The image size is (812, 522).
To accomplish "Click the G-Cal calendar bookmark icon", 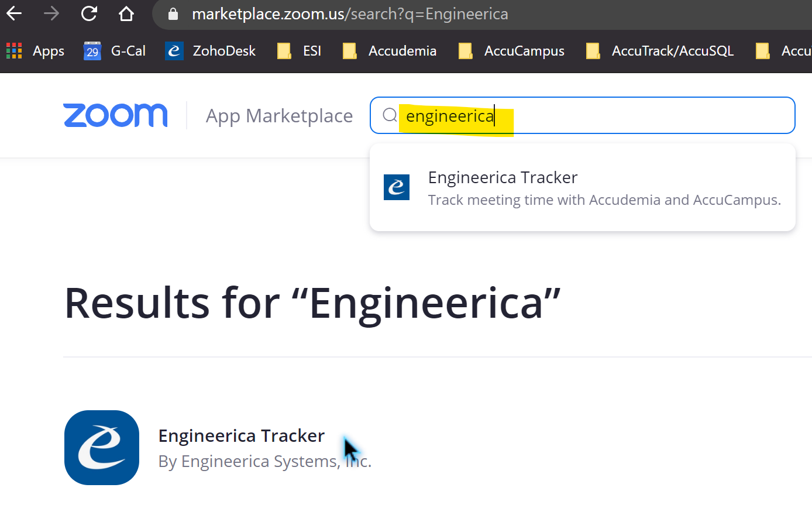I will 92,51.
